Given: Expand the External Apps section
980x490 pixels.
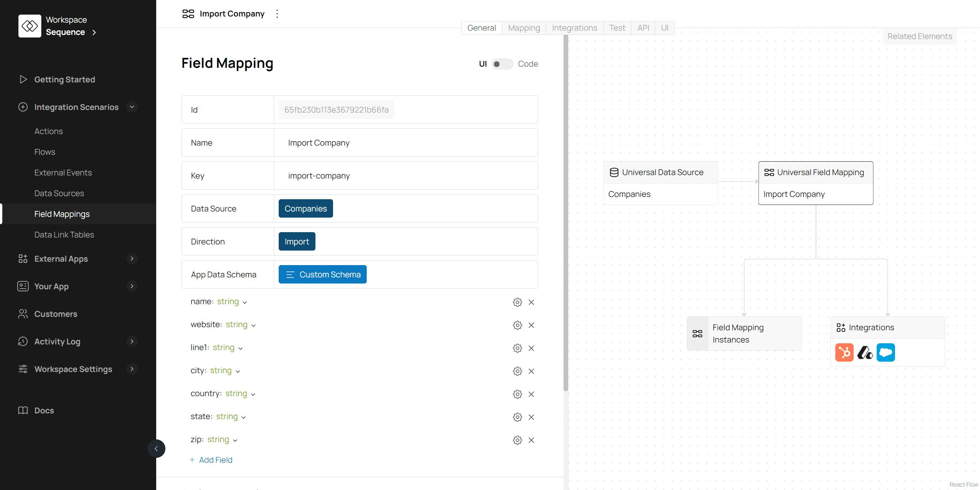Looking at the screenshot, I should (132, 259).
